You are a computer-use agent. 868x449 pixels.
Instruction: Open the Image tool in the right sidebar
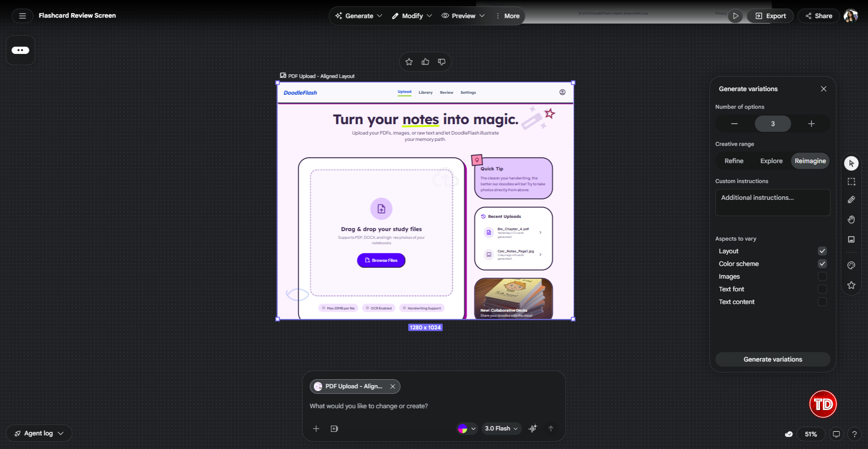[x=851, y=240]
